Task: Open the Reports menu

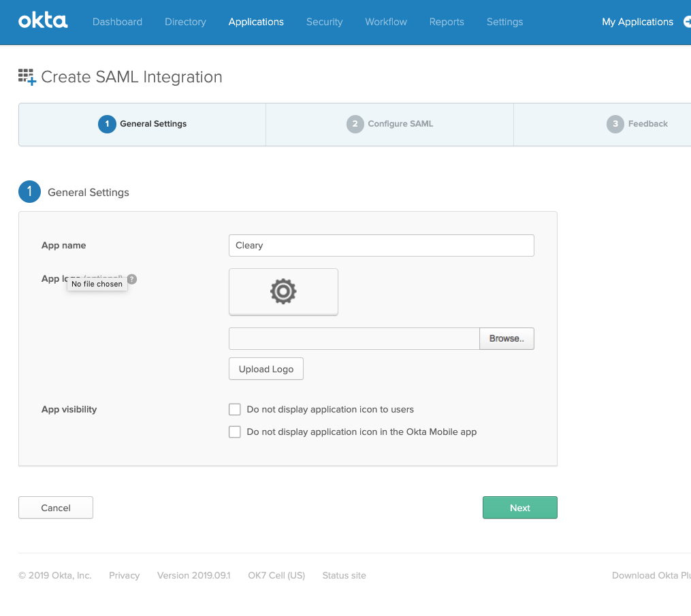Action: (447, 22)
